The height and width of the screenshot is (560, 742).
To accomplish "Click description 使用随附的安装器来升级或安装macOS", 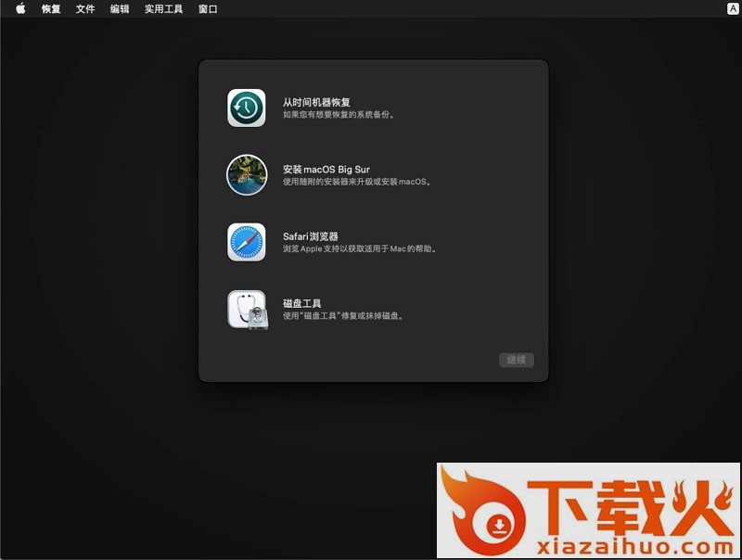I will pyautogui.click(x=357, y=182).
